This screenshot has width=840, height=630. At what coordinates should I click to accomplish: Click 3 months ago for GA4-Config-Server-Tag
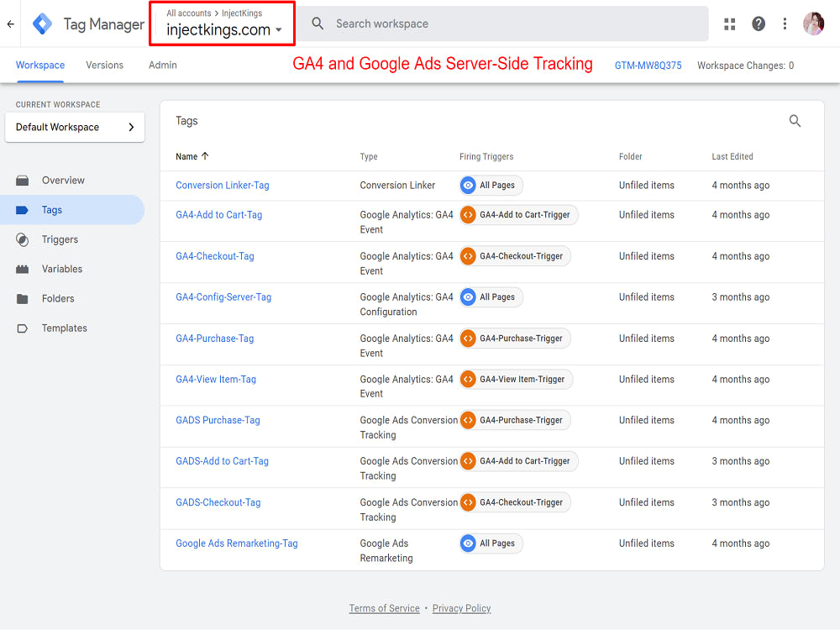coord(740,297)
